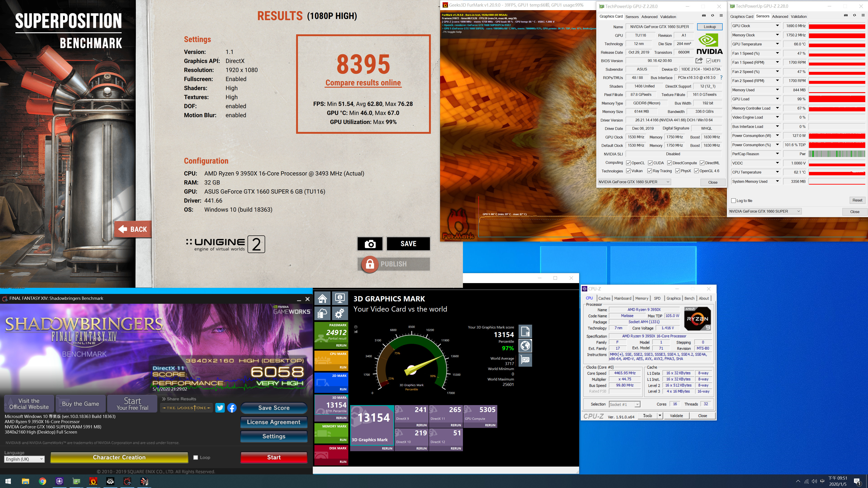This screenshot has height=488, width=868.
Task: Share FFXIV result on Twitter
Action: point(220,408)
